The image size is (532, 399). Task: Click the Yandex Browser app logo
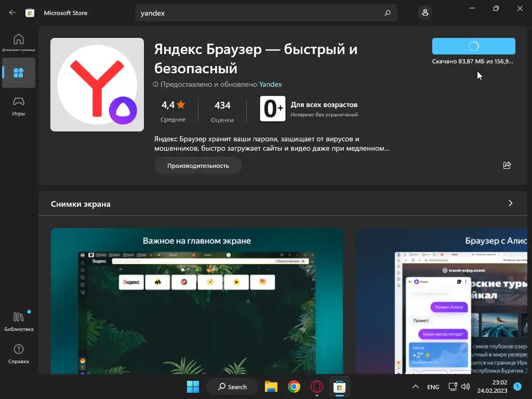tap(97, 85)
